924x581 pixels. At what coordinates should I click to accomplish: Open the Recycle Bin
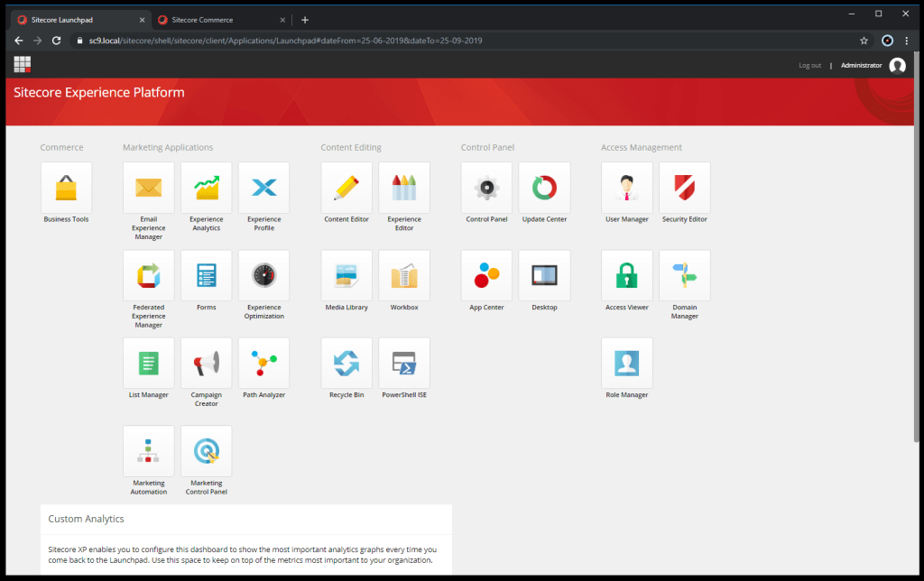coord(346,363)
